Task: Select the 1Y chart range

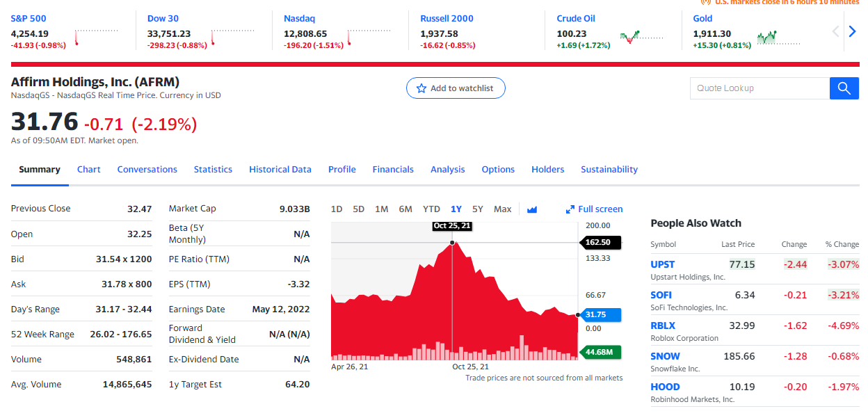Action: pos(456,209)
